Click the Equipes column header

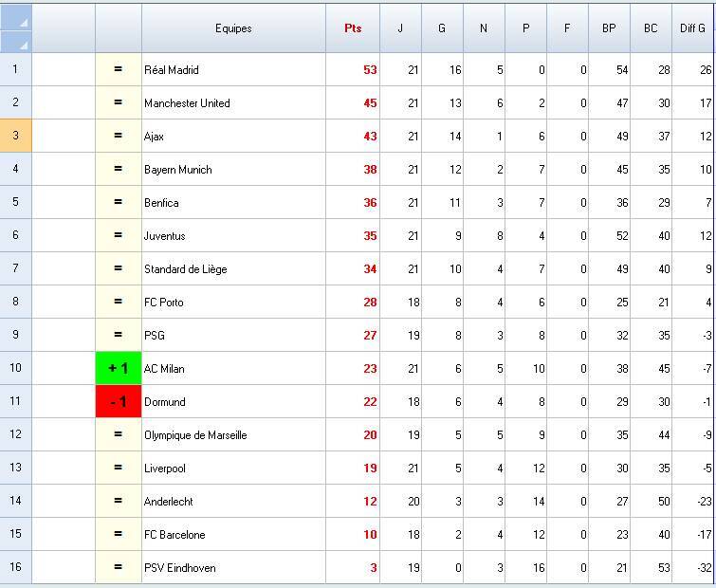[233, 28]
